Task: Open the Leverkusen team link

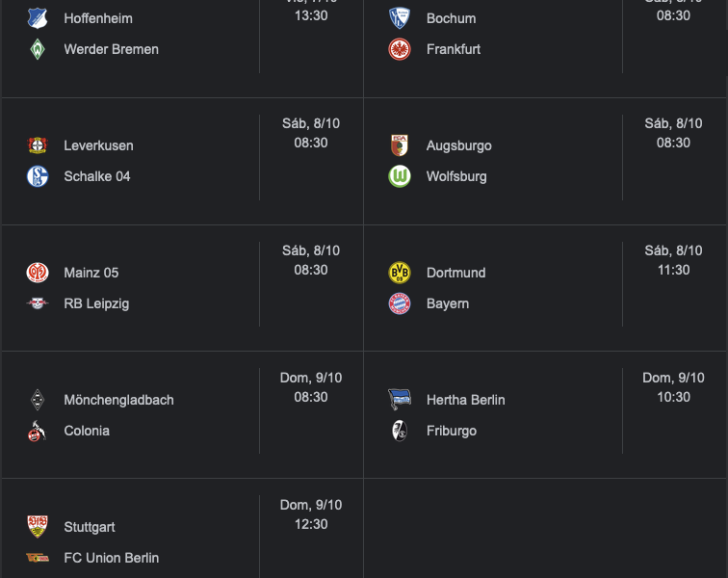Action: pos(98,145)
